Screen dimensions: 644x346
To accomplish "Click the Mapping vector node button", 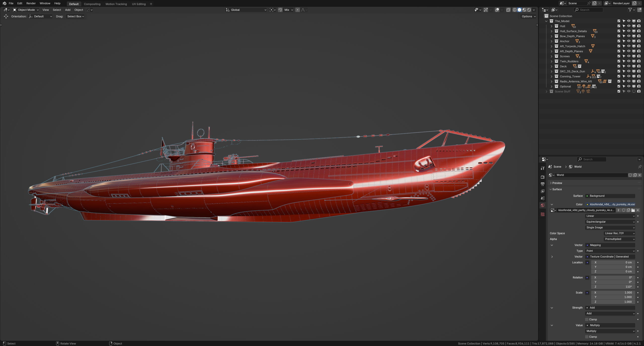I will tap(610, 245).
